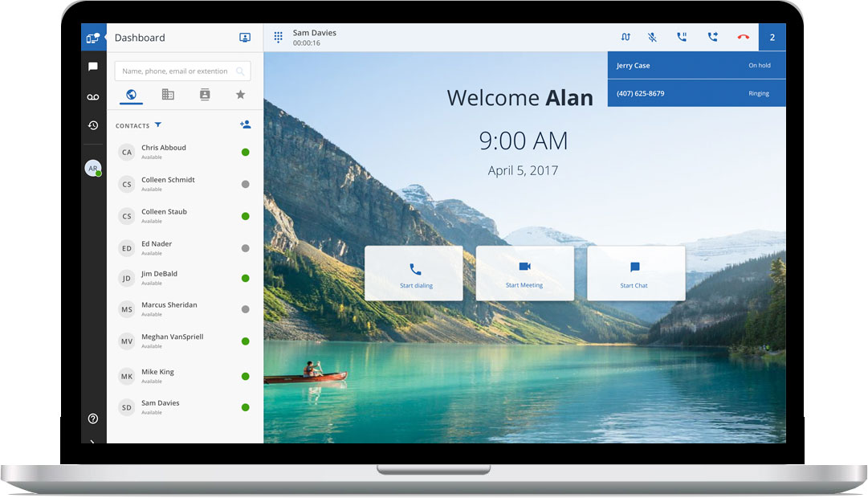
Task: Hang up with the red phone icon
Action: (x=743, y=37)
